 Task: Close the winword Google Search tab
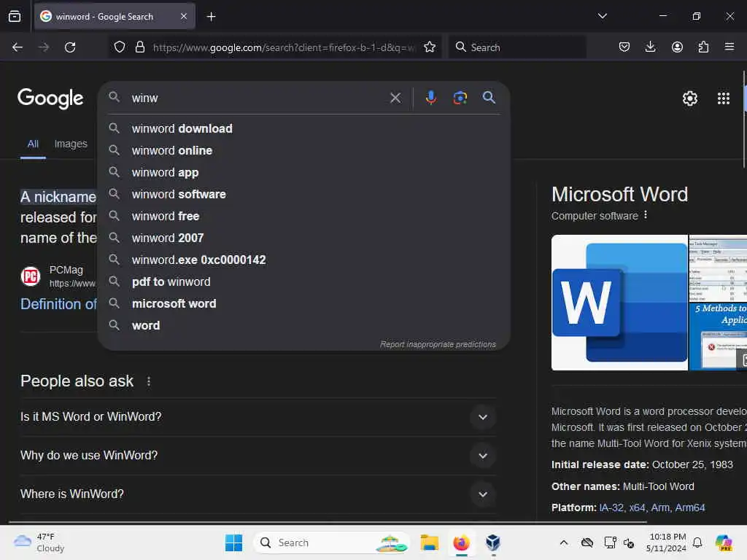(184, 17)
